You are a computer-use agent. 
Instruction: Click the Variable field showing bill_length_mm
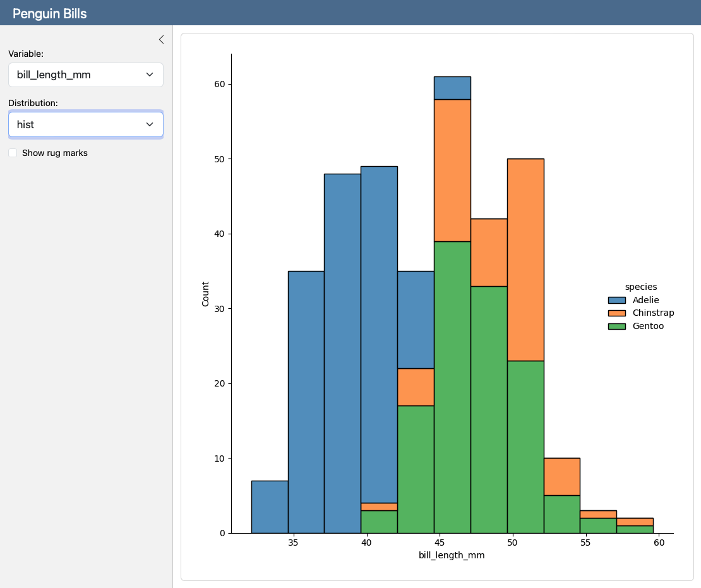coord(85,75)
